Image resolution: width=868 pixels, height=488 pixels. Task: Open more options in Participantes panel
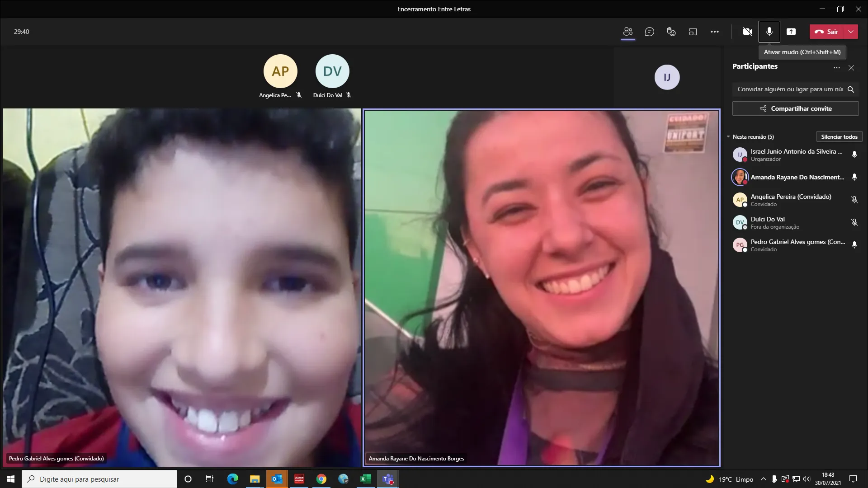836,68
